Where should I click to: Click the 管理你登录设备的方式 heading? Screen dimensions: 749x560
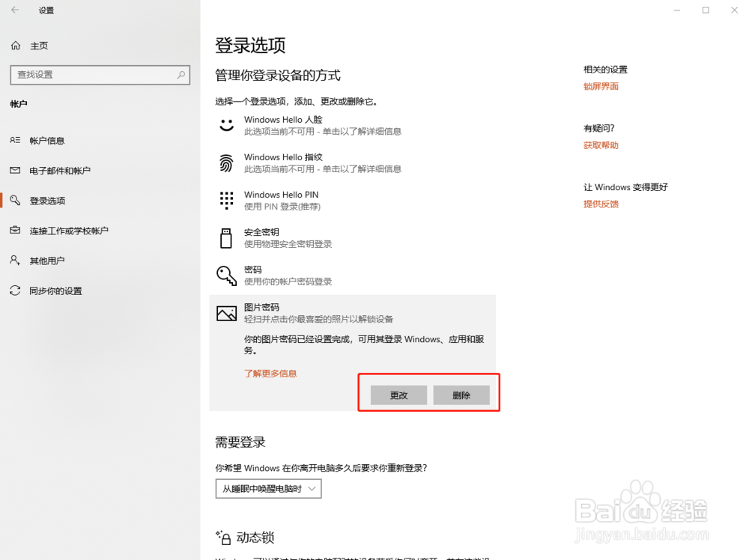tap(278, 76)
